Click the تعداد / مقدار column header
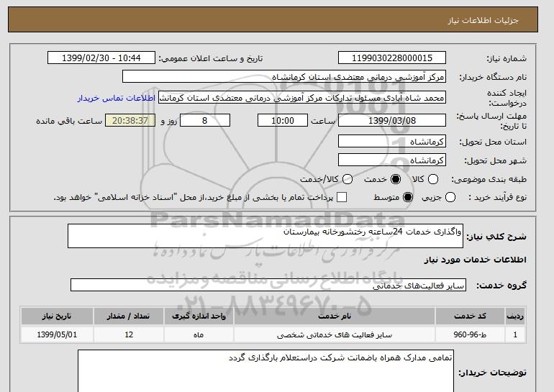The width and height of the screenshot is (554, 392). tap(129, 316)
